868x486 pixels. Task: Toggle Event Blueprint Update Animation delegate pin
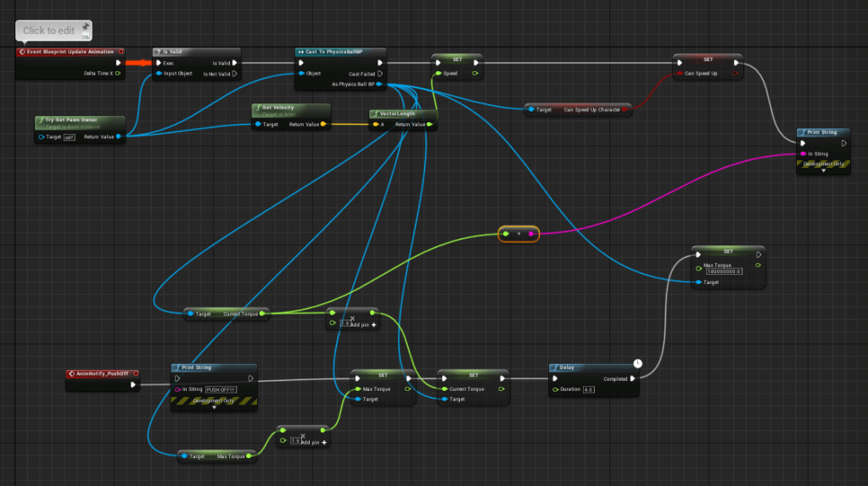(x=121, y=52)
